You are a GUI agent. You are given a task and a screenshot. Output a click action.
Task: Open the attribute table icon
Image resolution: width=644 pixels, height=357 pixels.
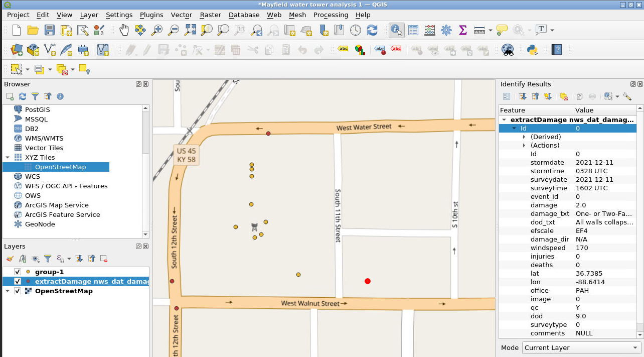[413, 30]
